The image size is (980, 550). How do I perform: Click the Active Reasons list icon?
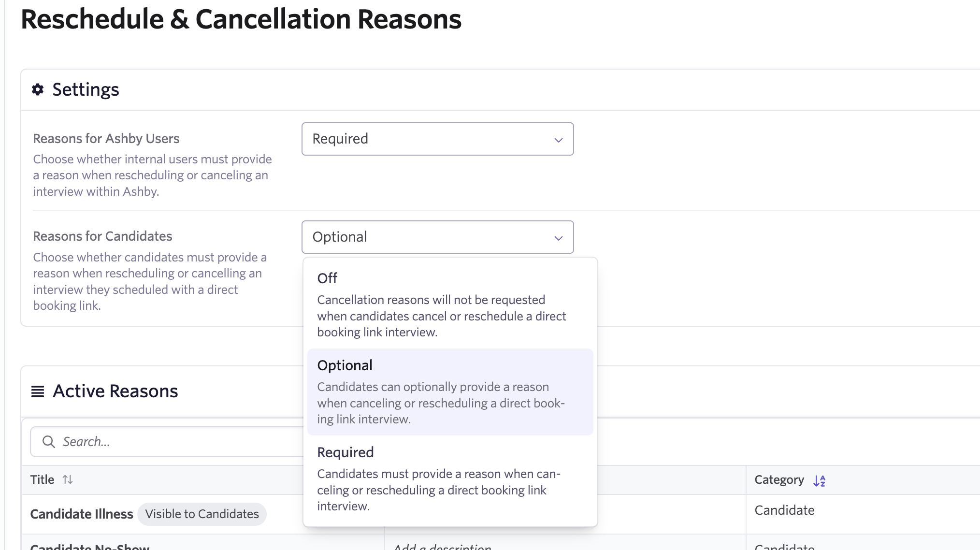click(38, 391)
